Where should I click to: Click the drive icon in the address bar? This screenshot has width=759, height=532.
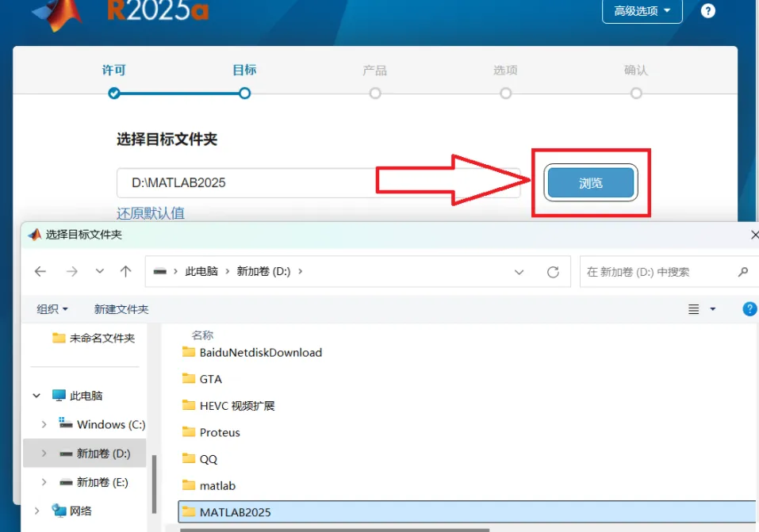pos(159,272)
